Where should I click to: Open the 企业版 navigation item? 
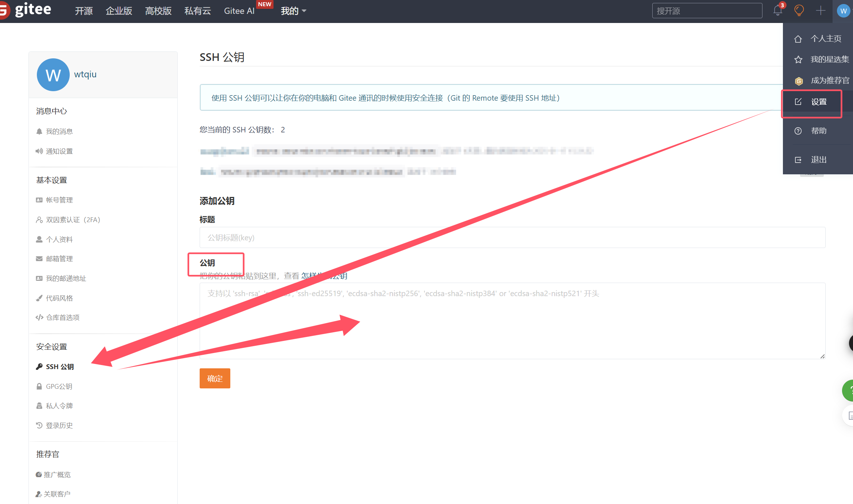(x=119, y=11)
